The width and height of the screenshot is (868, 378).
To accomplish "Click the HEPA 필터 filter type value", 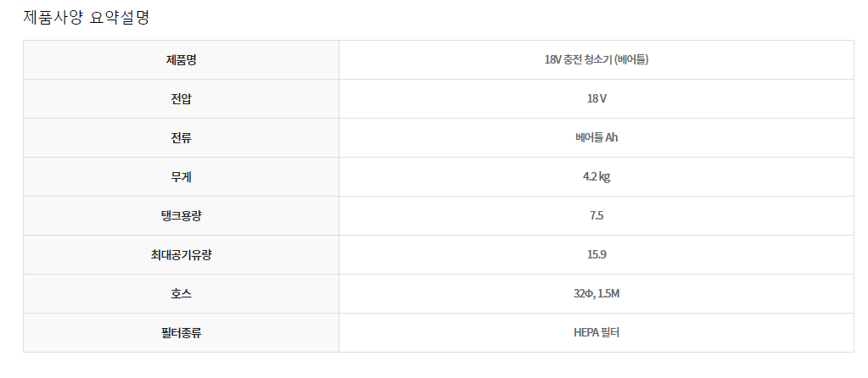I will point(596,333).
